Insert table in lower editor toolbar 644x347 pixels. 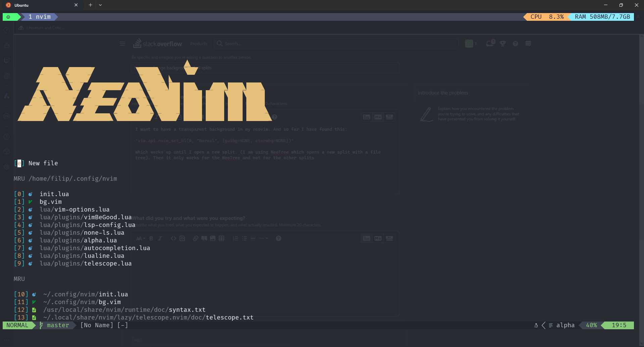tap(221, 238)
